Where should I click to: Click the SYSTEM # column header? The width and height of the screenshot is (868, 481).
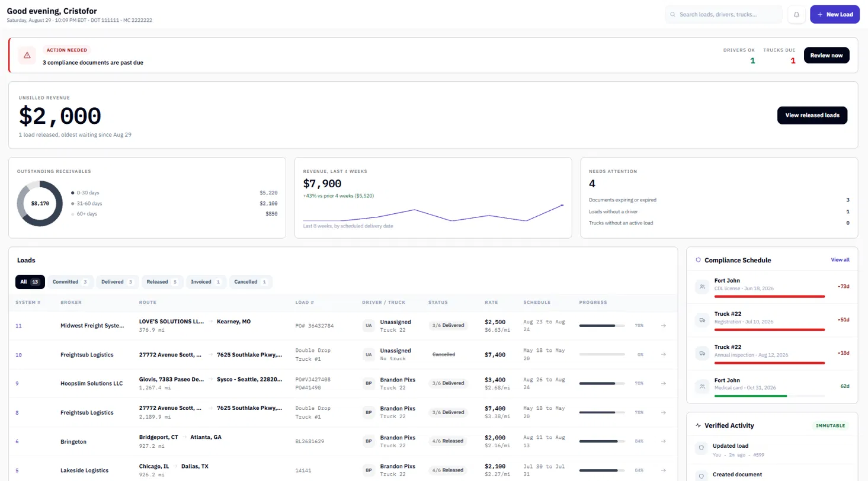(28, 302)
